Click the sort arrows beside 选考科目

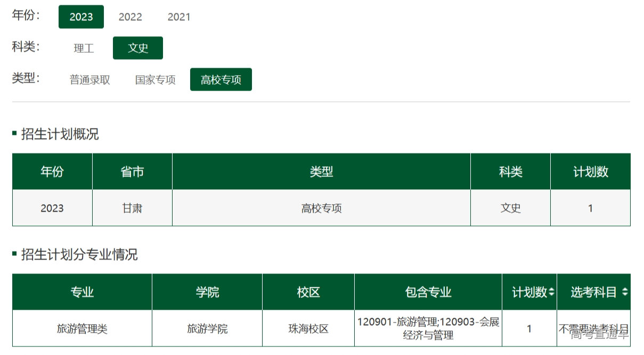click(625, 292)
